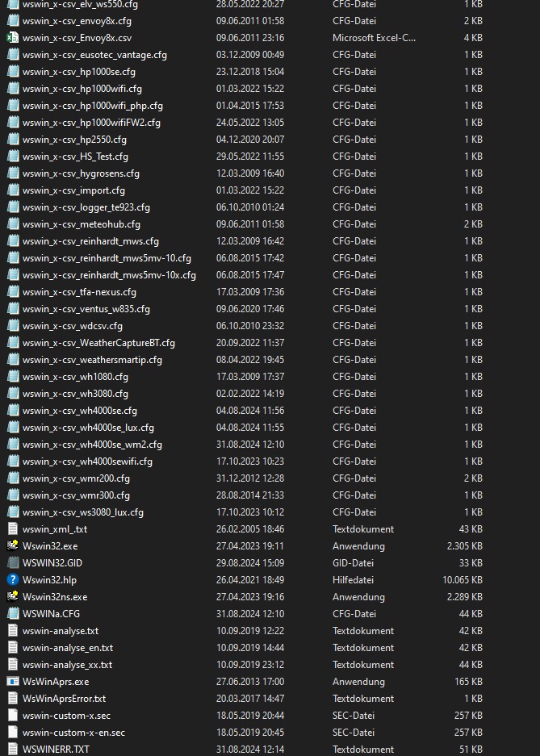The height and width of the screenshot is (756, 540).
Task: Select file wswin_x-csv_hp2550.cfg
Action: pos(74,140)
